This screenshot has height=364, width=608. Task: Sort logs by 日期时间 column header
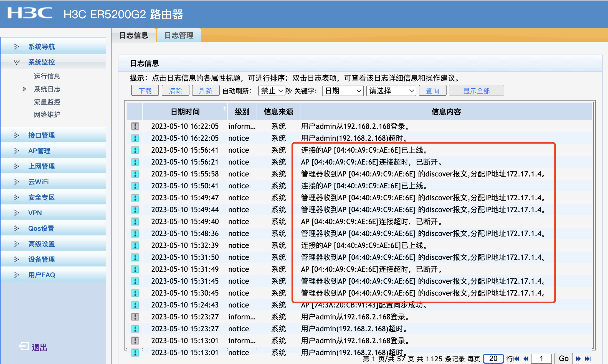[x=185, y=112]
